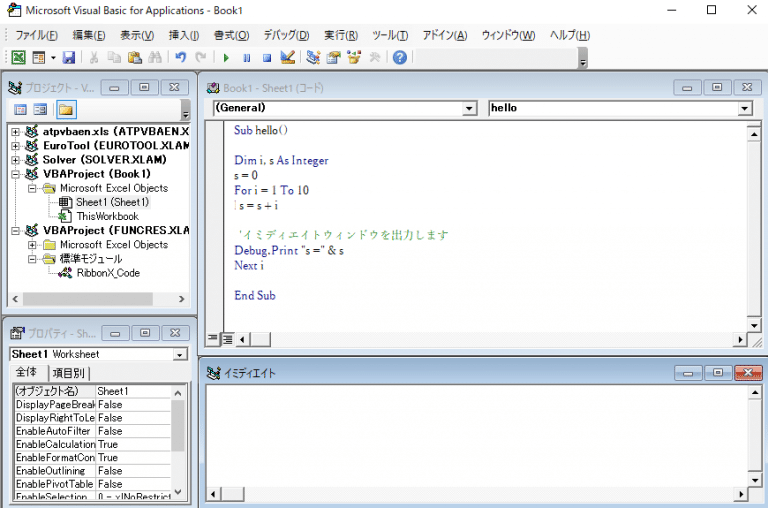Open the ファイル(F) menu
The width and height of the screenshot is (768, 508).
point(36,35)
